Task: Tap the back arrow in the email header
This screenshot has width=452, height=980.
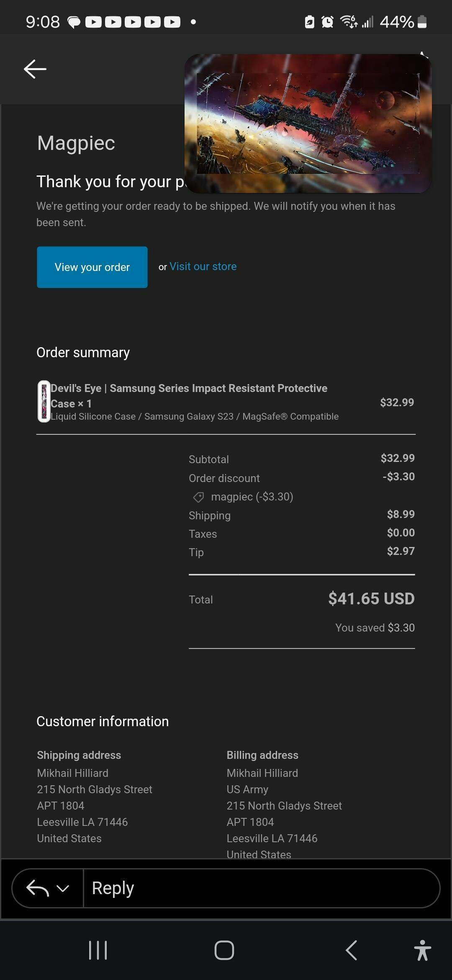Action: tap(35, 69)
